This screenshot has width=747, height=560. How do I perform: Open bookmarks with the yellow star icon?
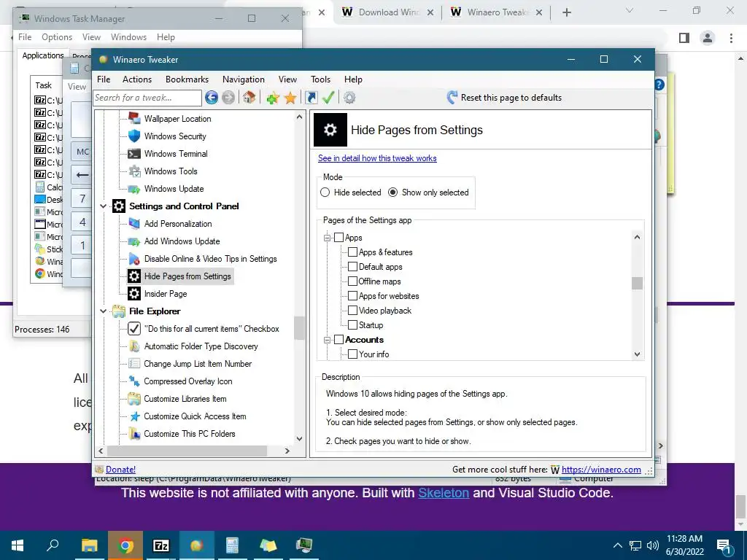[x=290, y=98]
